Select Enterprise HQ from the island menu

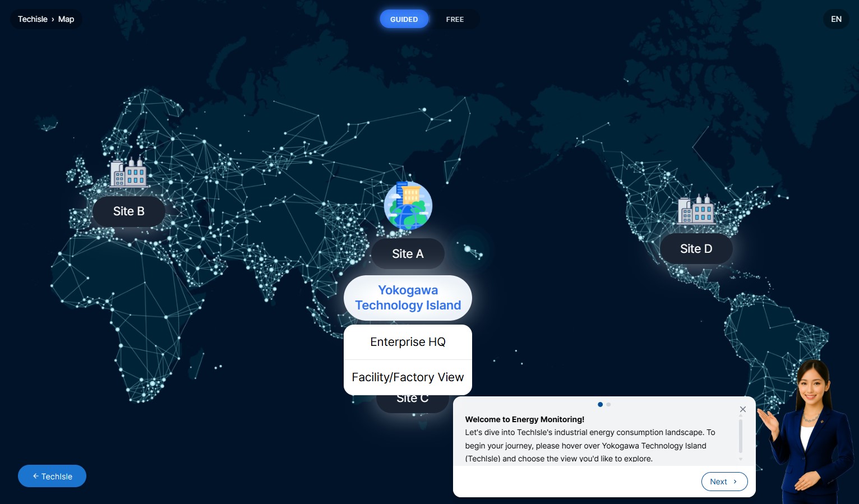pos(408,341)
